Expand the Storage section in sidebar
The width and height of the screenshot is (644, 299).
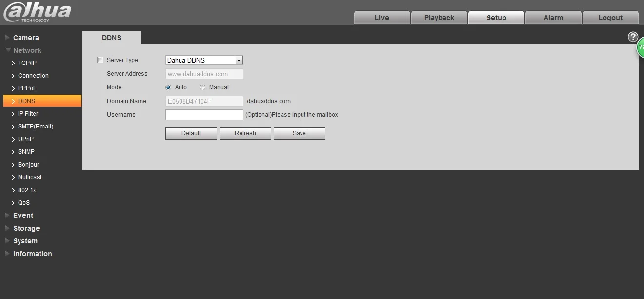(x=26, y=228)
